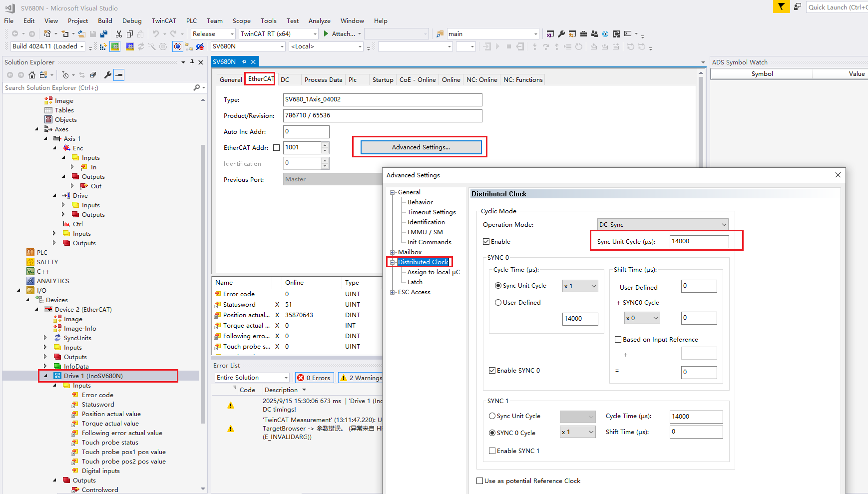Click the Preview Selected Items icon in Solution Explorer
This screenshot has width=868, height=494.
(119, 75)
